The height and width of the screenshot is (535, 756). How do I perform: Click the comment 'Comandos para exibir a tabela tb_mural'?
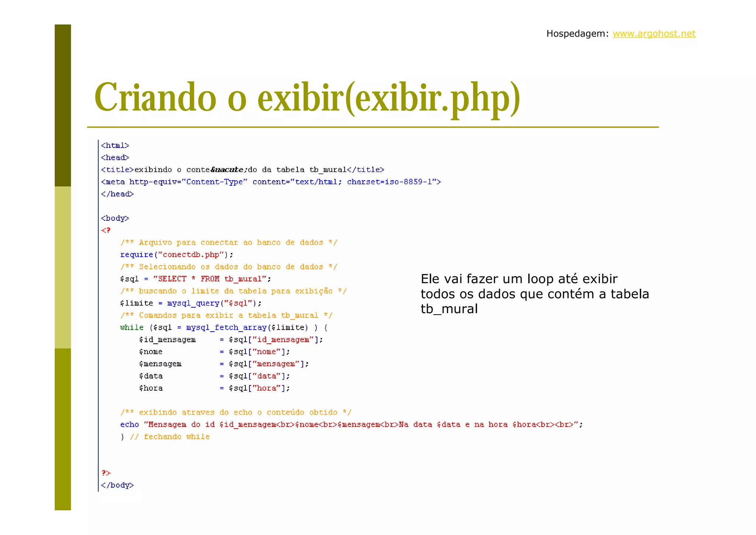pyautogui.click(x=226, y=316)
